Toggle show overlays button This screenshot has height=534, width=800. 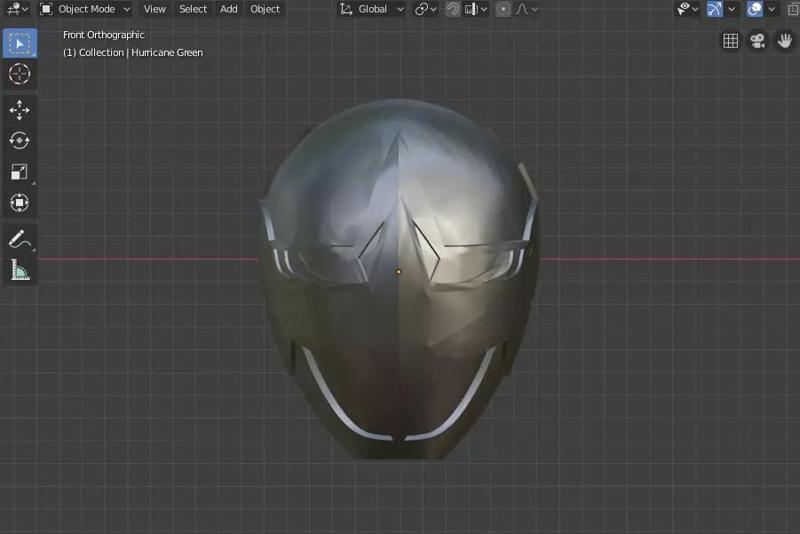coord(756,9)
